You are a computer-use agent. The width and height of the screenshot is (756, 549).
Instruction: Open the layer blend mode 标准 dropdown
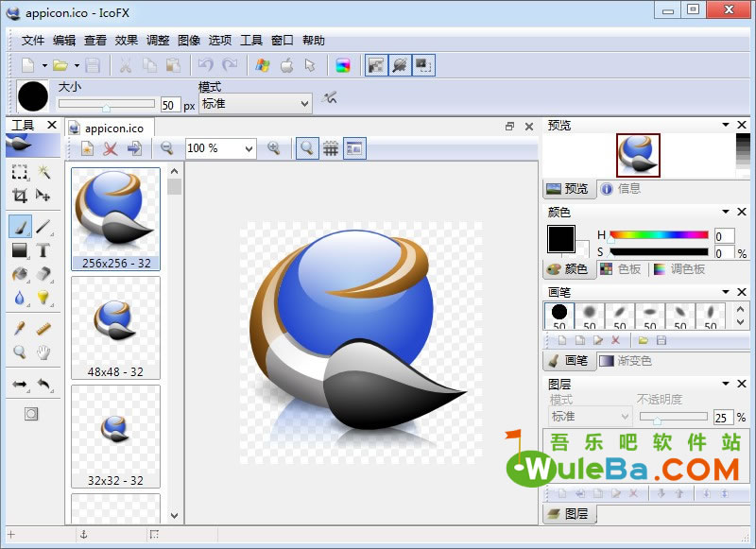point(590,416)
